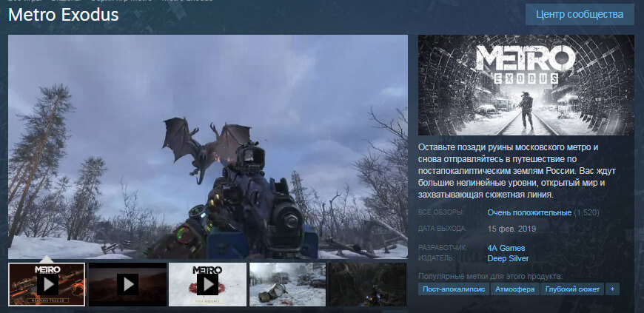
Task: Select the Атмосфера tag
Action: tap(514, 289)
